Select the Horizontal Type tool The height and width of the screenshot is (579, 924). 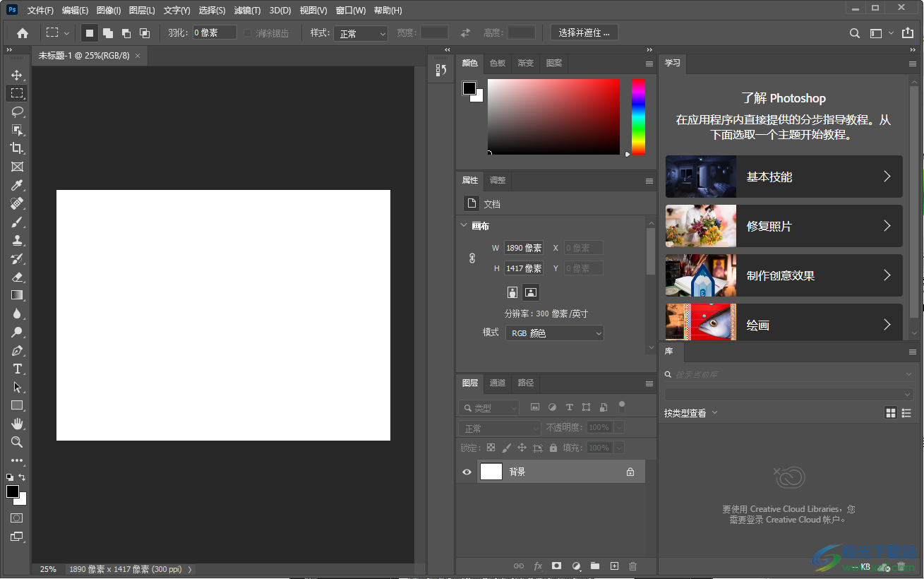17,369
